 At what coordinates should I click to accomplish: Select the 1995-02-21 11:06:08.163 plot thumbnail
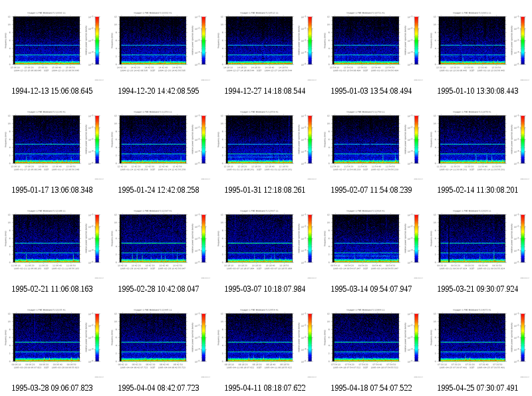click(x=53, y=243)
